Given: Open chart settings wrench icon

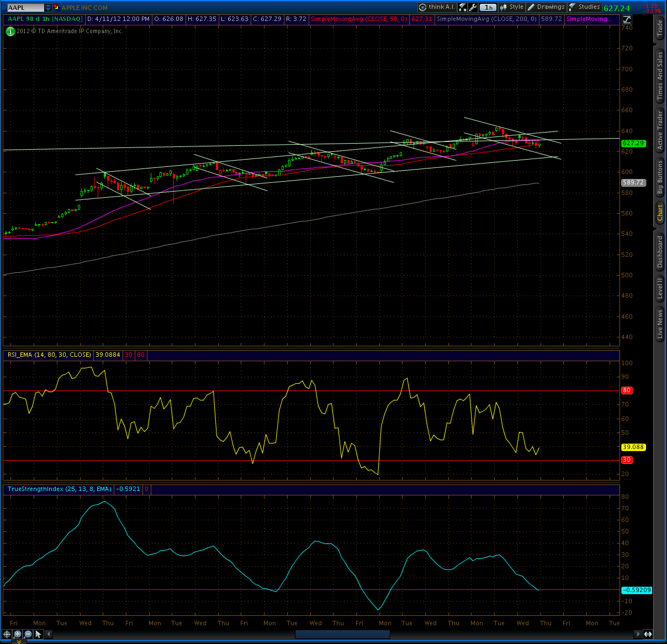Looking at the screenshot, I should click(x=473, y=7).
